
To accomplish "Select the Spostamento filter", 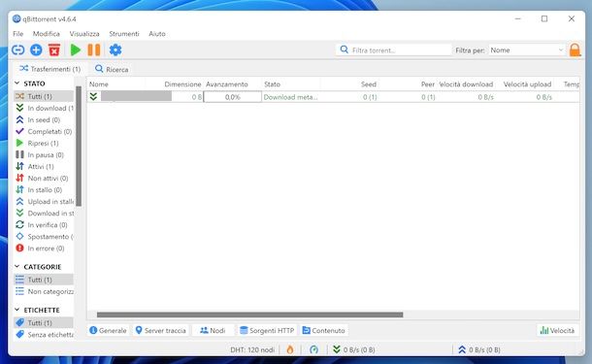I will click(45, 237).
